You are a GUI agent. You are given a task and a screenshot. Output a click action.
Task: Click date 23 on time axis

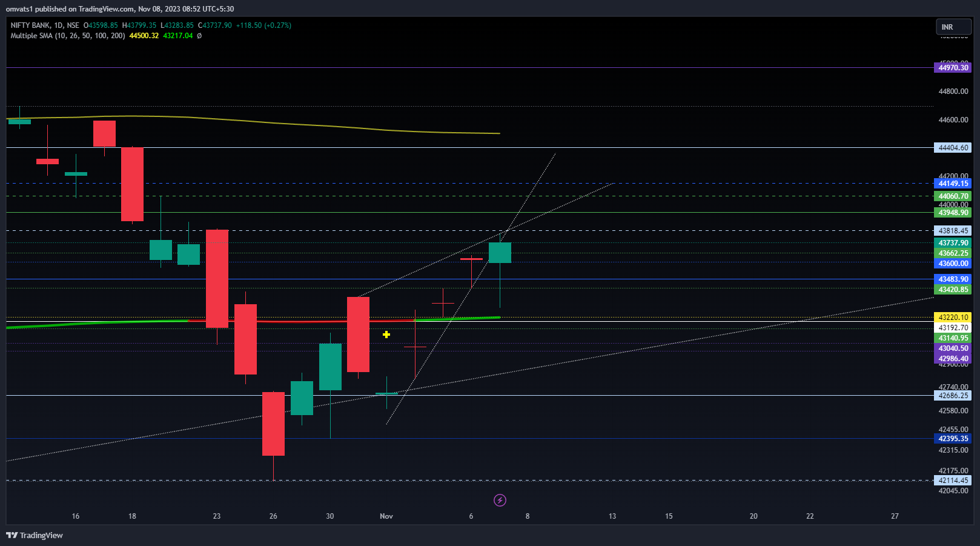click(x=217, y=516)
